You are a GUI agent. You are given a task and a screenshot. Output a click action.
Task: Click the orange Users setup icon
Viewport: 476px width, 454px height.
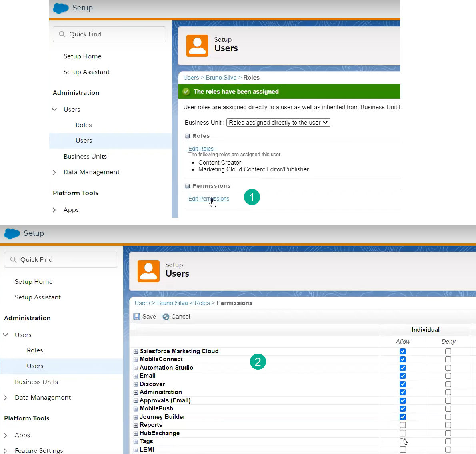148,271
